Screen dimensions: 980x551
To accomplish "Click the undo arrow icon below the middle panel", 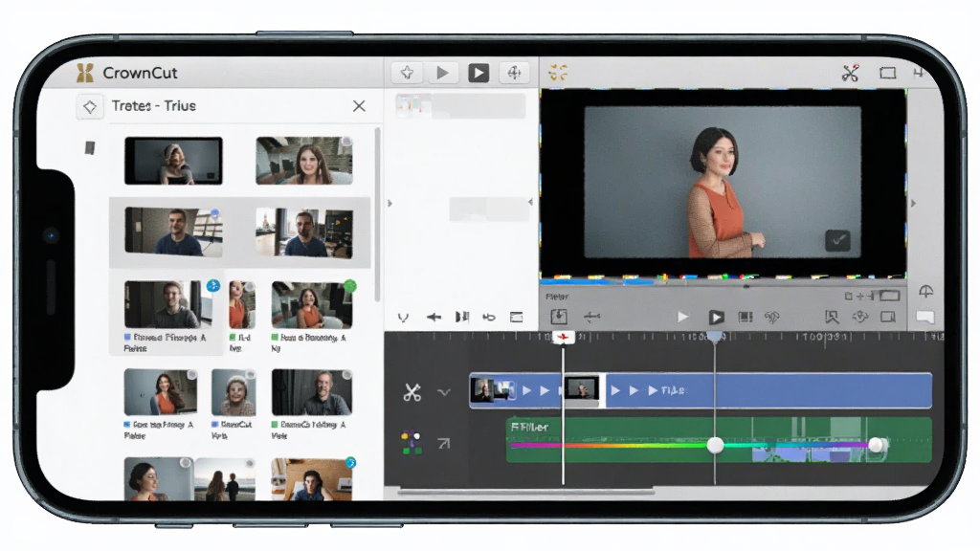I will 489,318.
